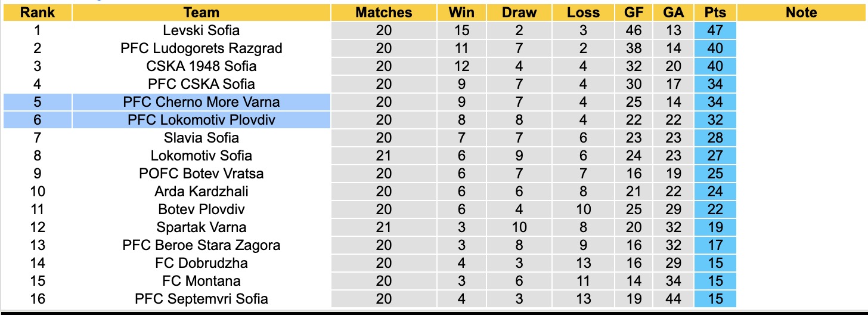Click PFC Septemvri Sofia in the last row
The width and height of the screenshot is (868, 315).
201,299
